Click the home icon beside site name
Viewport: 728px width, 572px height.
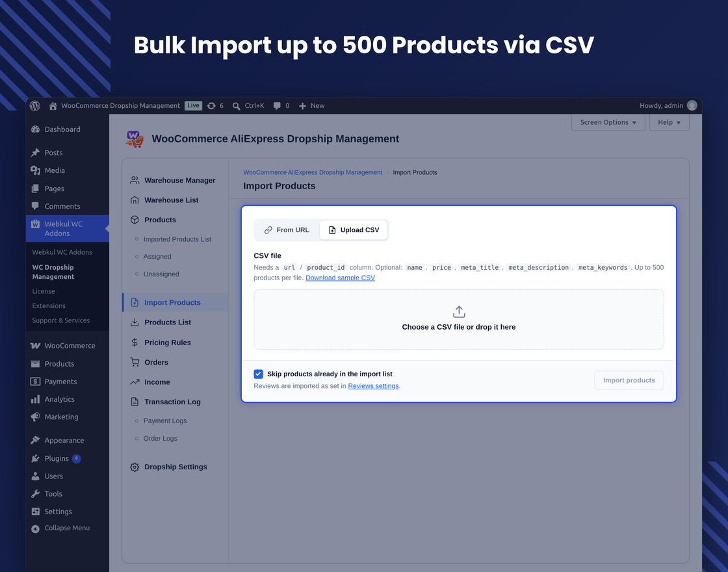53,106
